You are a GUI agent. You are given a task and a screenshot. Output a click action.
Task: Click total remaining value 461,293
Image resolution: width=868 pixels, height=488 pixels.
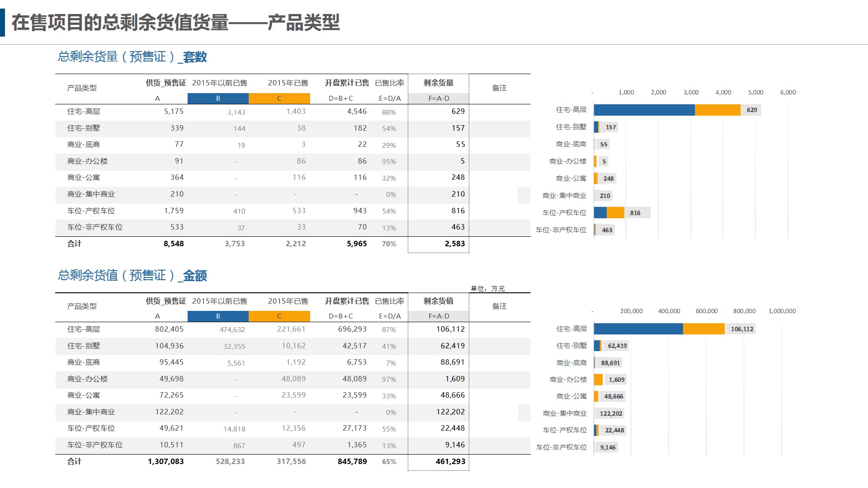point(450,461)
